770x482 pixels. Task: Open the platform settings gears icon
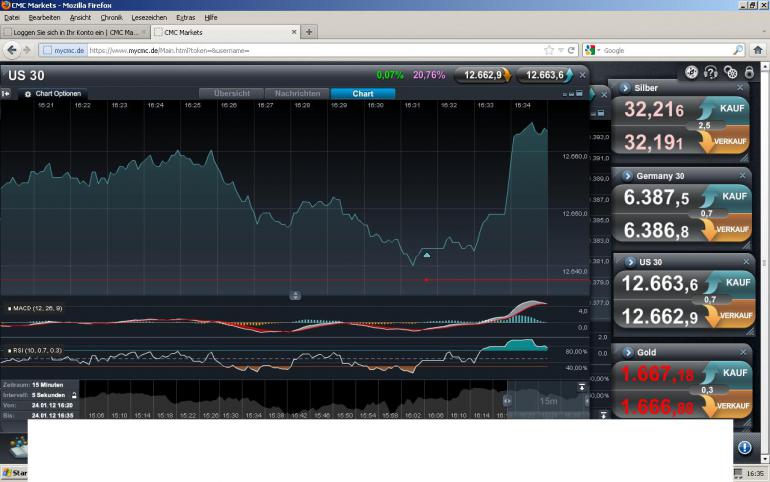click(731, 73)
